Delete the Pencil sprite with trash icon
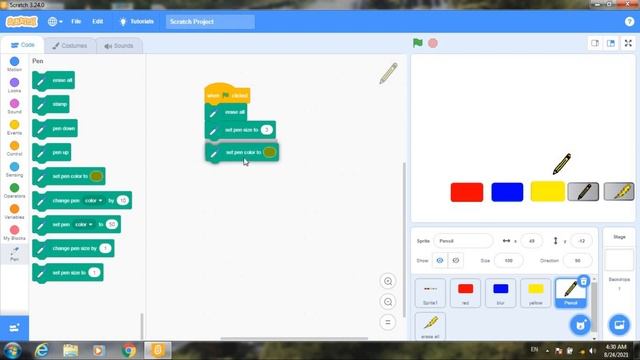The height and width of the screenshot is (360, 640). point(584,281)
